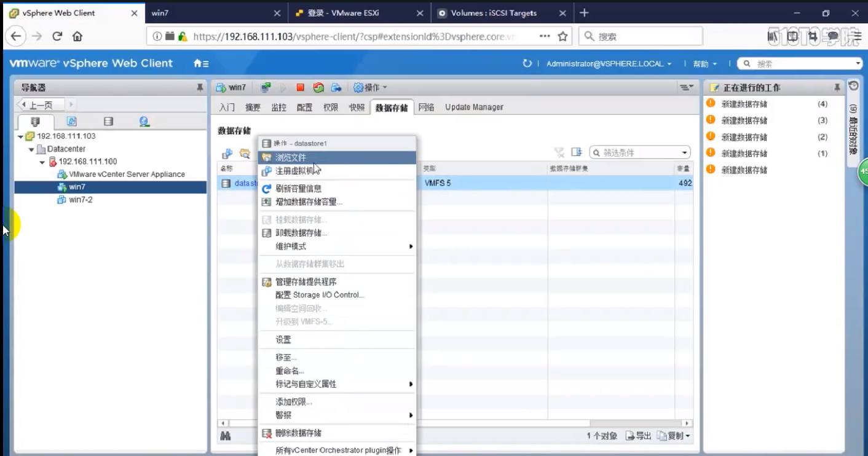Viewport: 868px width, 456px height.
Task: Open the Networking navigator tab icon
Action: (x=144, y=122)
